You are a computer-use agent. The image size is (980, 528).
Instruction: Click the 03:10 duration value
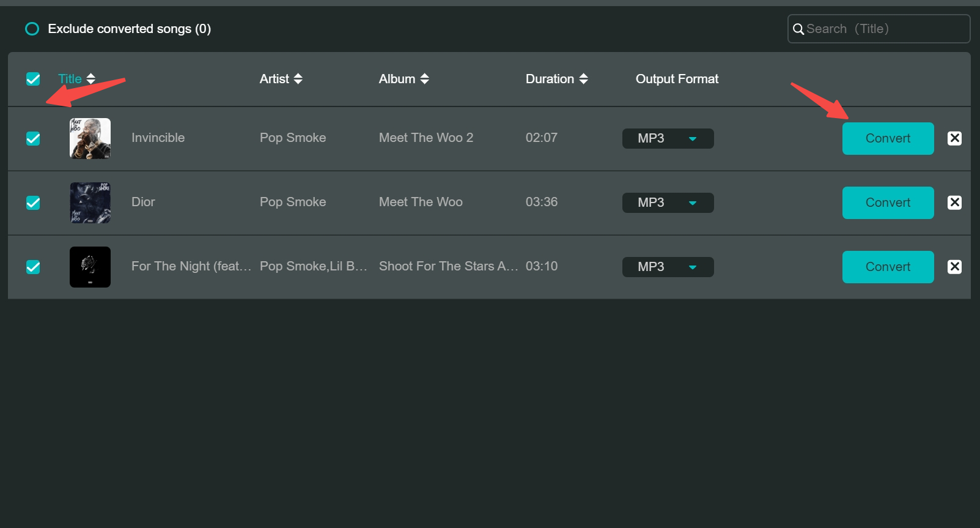click(x=542, y=266)
